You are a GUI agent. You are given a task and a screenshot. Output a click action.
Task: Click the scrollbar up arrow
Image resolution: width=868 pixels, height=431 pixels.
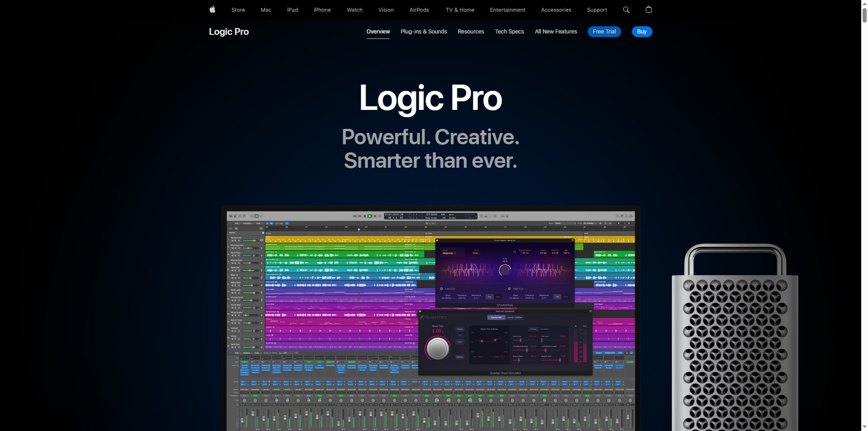click(864, 3)
